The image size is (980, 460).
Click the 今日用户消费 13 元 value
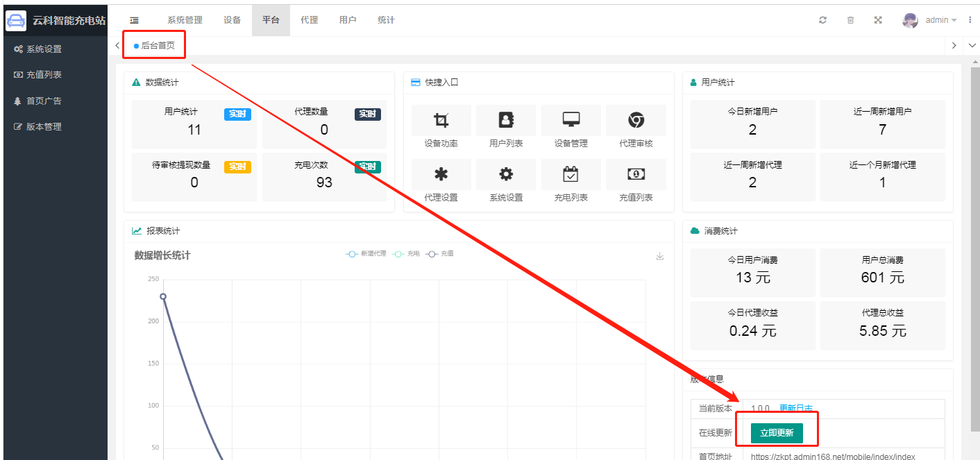coord(753,278)
